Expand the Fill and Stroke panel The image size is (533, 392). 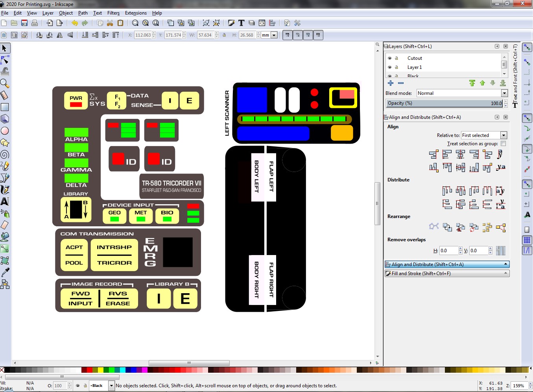pos(447,274)
